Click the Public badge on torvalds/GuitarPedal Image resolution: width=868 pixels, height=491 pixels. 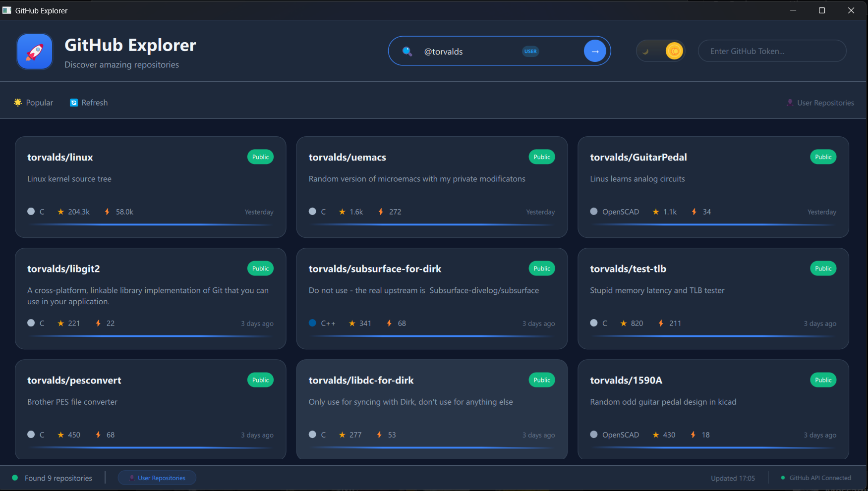pos(823,157)
